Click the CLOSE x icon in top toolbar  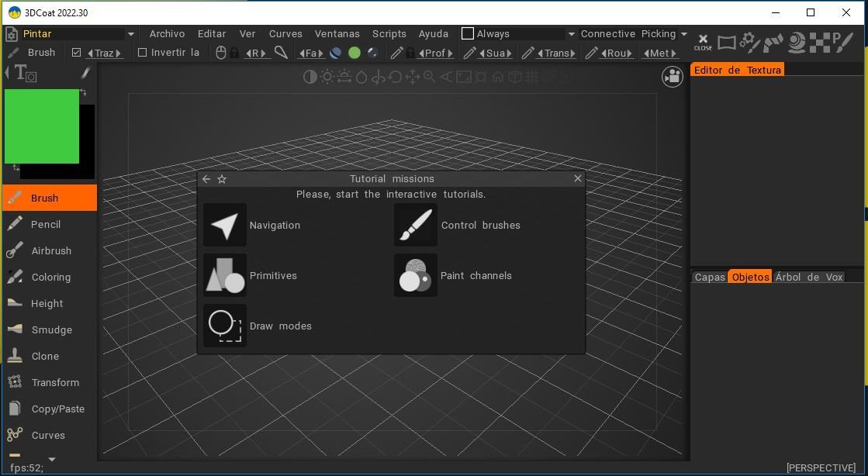click(x=703, y=42)
